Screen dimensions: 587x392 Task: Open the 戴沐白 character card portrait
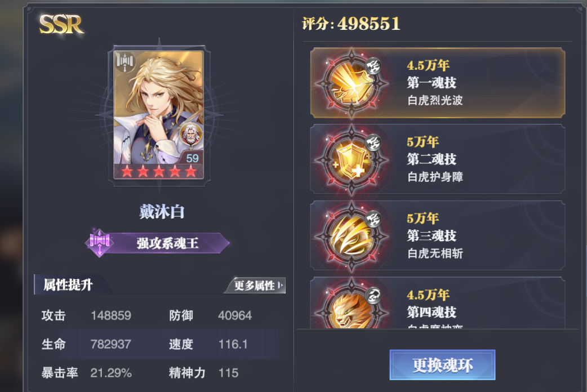point(159,115)
